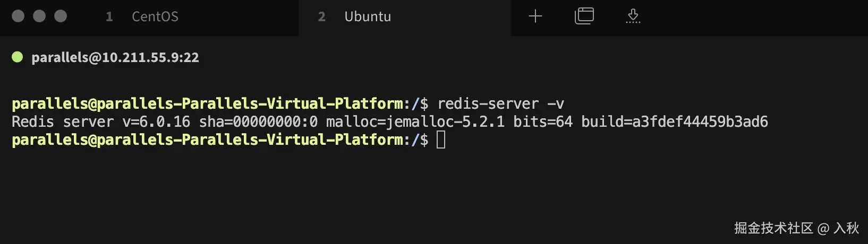This screenshot has width=868, height=244.
Task: Click the redis-server -v command text
Action: 500,103
